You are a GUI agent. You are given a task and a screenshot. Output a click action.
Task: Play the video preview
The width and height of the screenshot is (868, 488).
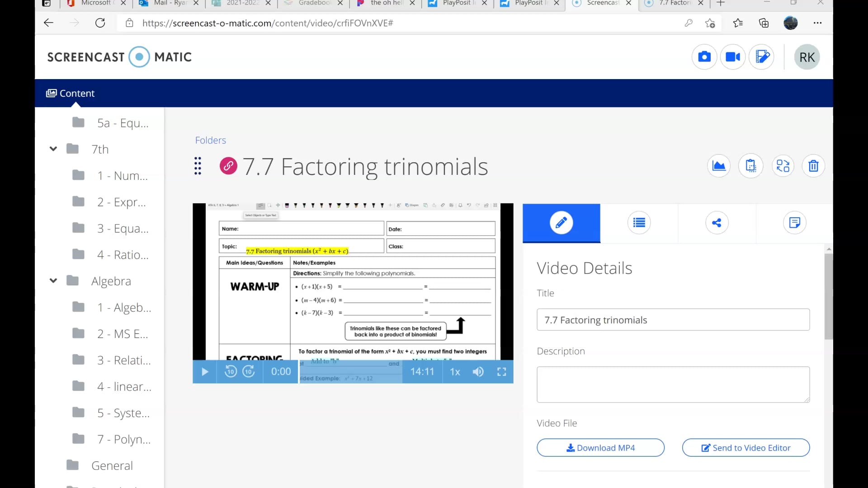[x=204, y=371]
